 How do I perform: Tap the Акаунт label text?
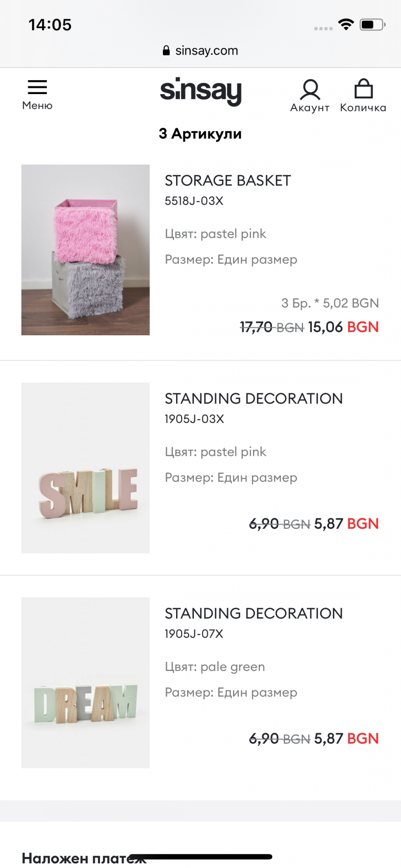[310, 108]
